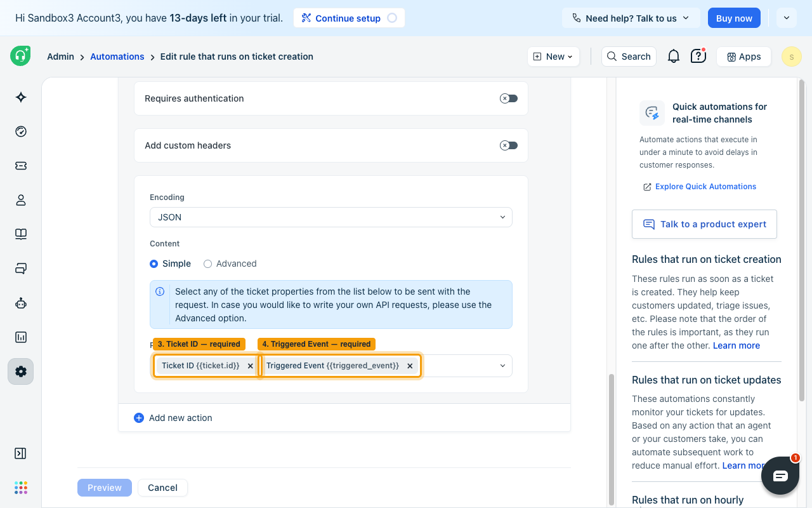Select the Simple content radio button
Viewport: 812px width, 508px height.
click(154, 264)
